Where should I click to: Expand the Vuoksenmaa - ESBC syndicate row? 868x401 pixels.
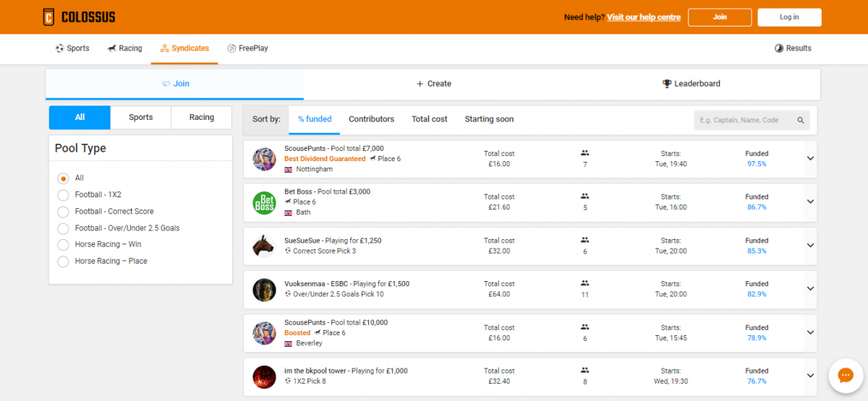pos(810,289)
